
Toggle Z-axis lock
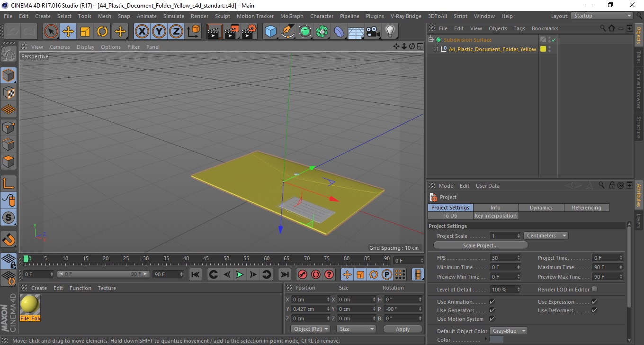point(176,32)
